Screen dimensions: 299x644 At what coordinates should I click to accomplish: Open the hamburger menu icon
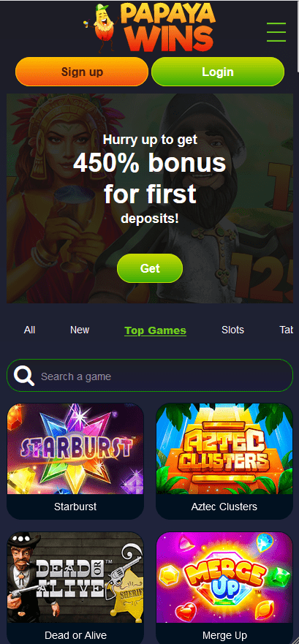(x=276, y=32)
